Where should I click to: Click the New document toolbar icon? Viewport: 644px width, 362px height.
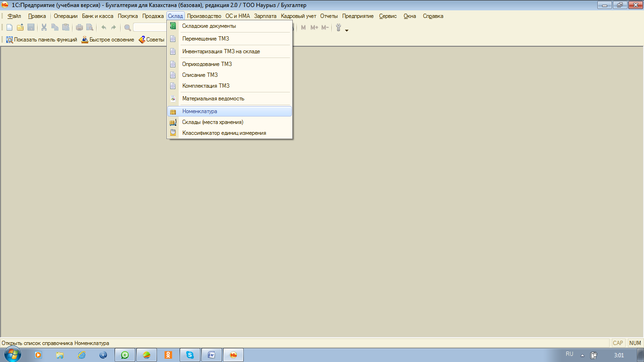tap(9, 27)
